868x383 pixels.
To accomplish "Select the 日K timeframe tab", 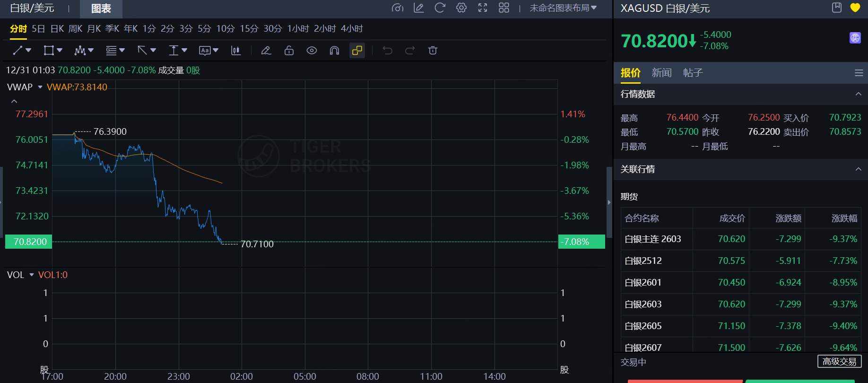I will [x=57, y=29].
